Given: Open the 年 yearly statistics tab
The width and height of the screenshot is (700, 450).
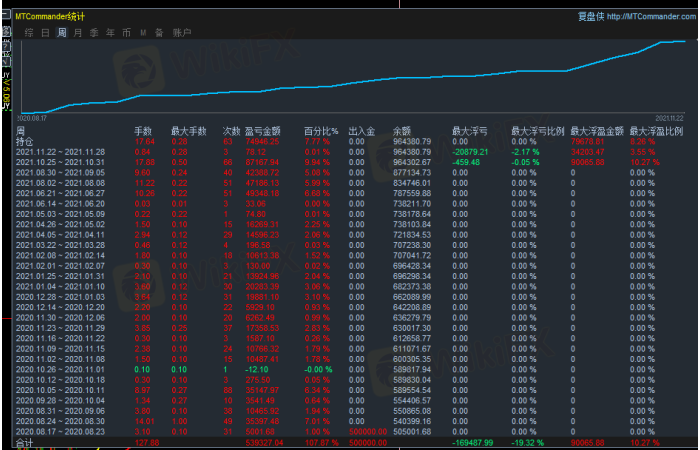Looking at the screenshot, I should (110, 33).
